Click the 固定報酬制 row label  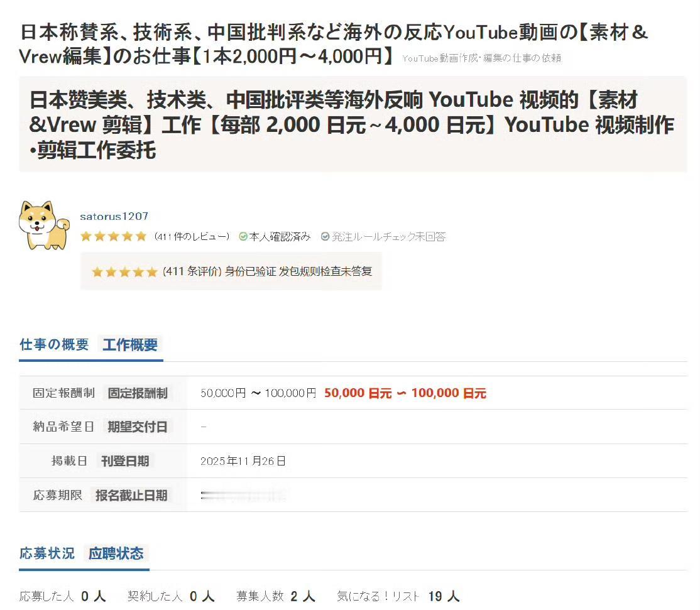[64, 393]
